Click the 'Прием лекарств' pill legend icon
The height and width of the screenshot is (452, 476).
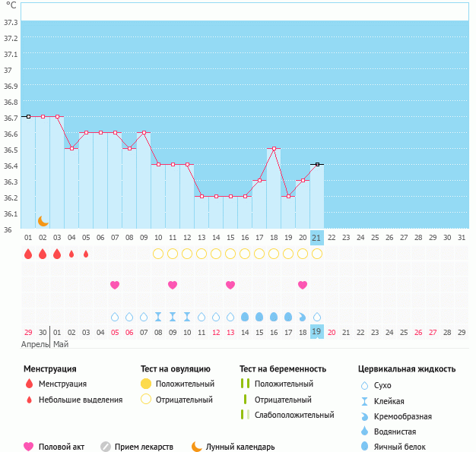[x=106, y=447]
